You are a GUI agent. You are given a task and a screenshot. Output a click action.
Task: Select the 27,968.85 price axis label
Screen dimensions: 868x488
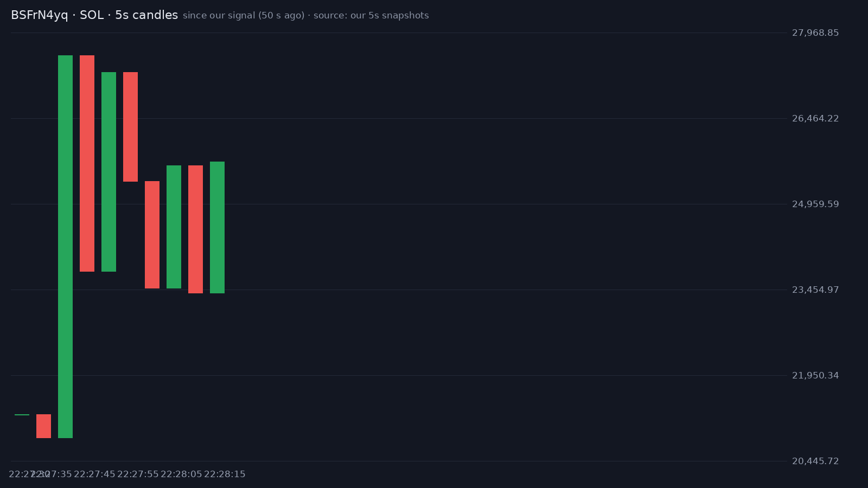815,33
